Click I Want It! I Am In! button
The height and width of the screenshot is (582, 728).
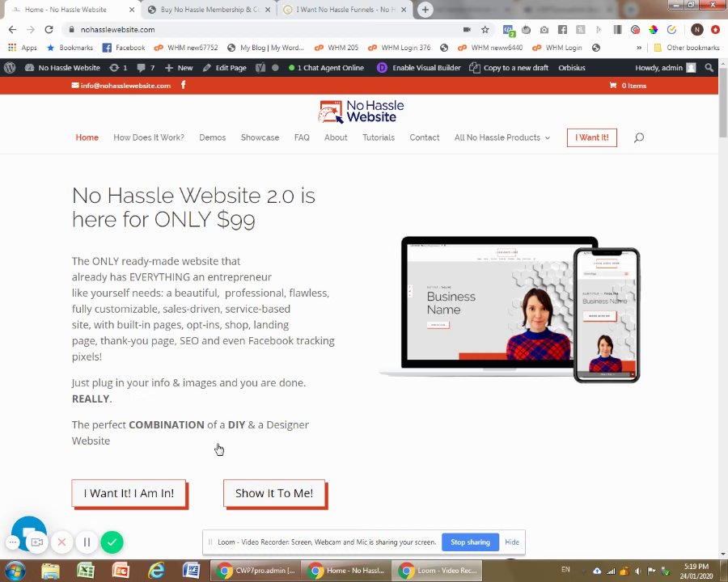tap(129, 493)
